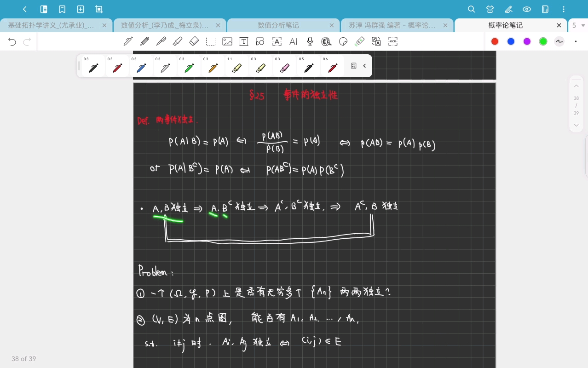Open the stroke thickness dot
This screenshot has width=588, height=368.
click(576, 41)
